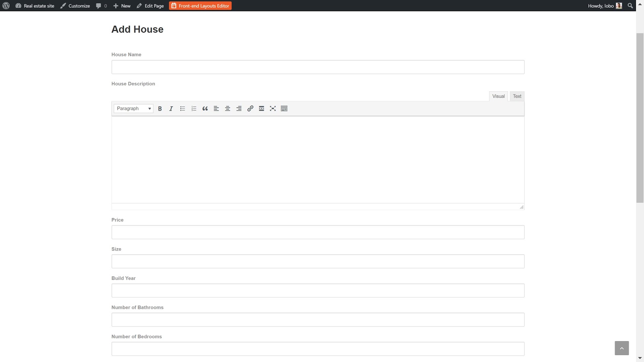Center align the description text
The image size is (644, 362).
[227, 109]
